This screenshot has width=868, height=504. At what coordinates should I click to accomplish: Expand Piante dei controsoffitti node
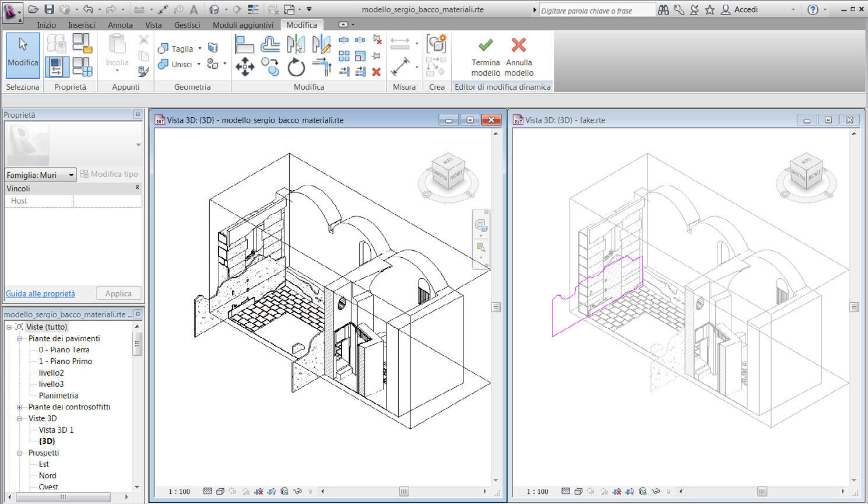pyautogui.click(x=20, y=407)
